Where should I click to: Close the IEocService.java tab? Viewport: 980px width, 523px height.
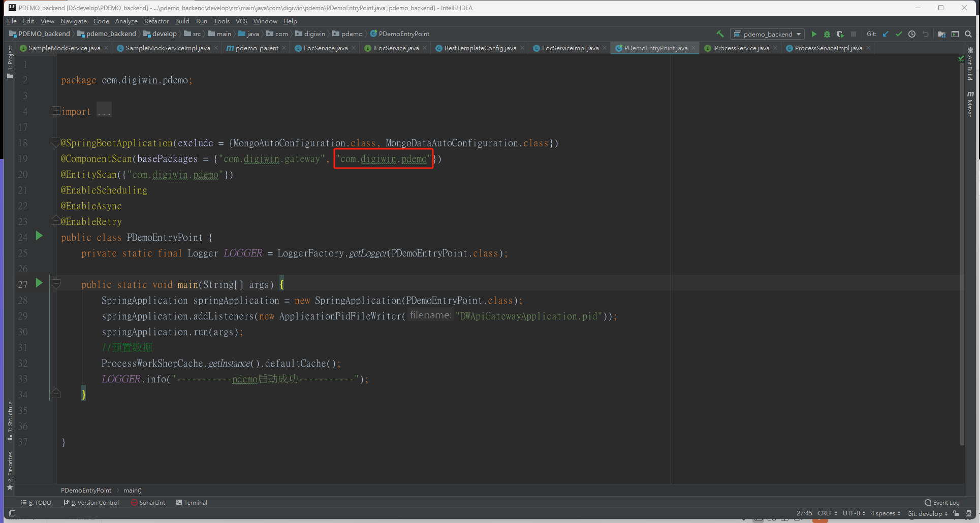tap(425, 48)
